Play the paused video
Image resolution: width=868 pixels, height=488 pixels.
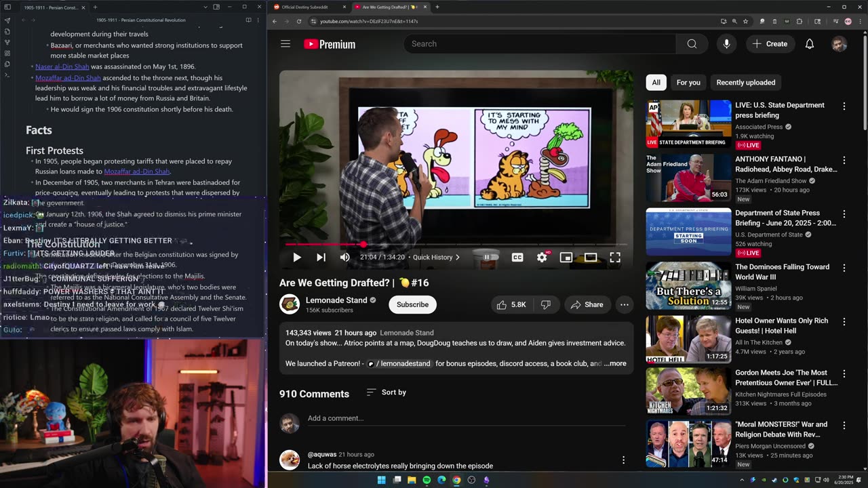tap(296, 258)
